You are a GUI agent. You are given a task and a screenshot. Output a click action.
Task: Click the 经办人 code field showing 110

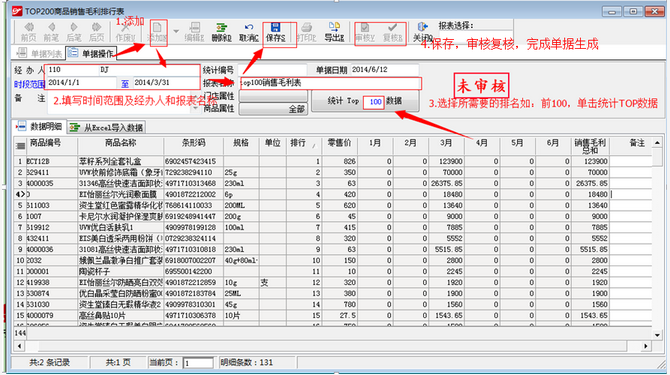click(72, 70)
